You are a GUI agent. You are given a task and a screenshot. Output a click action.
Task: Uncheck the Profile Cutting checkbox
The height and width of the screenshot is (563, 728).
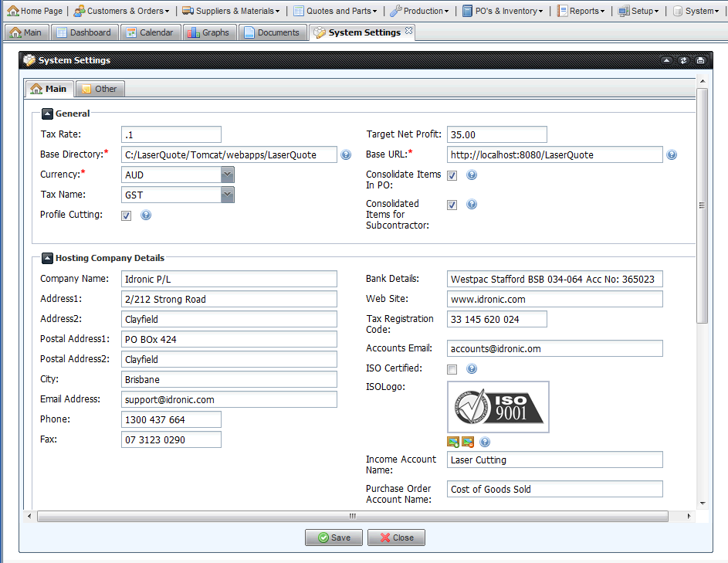[127, 215]
